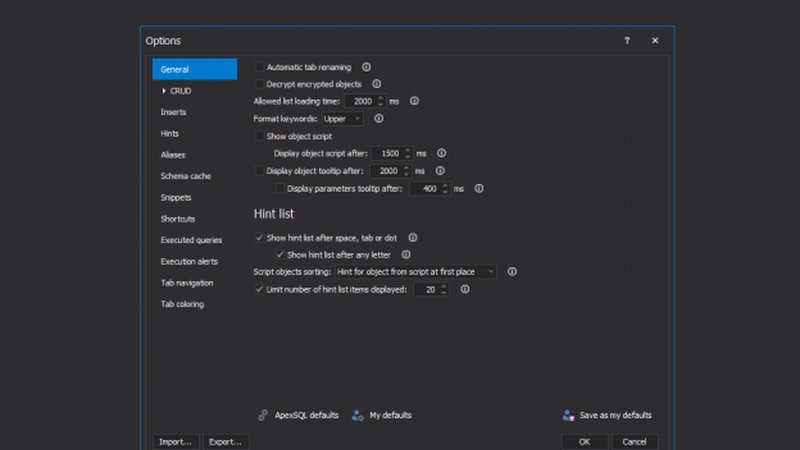
Task: Click the Save as my defaults icon
Action: click(568, 415)
